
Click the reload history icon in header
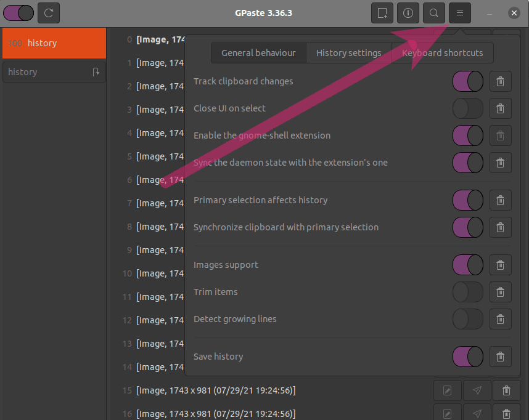[49, 13]
